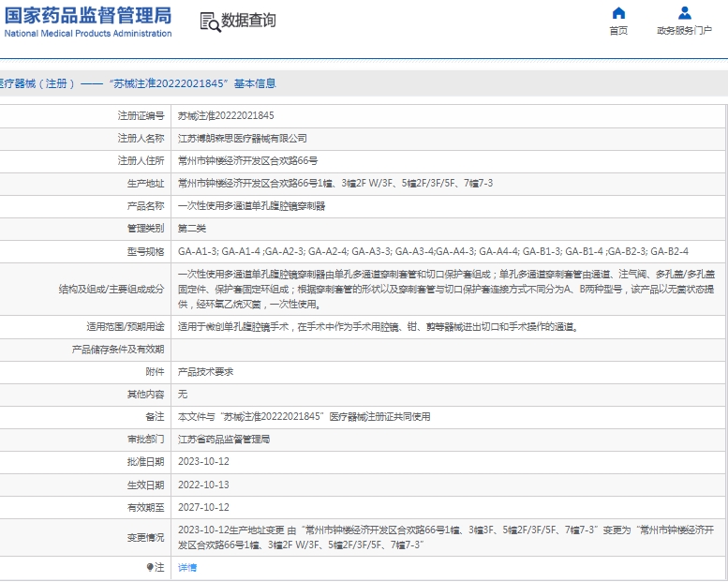Viewport: 728px width, 582px height.
Task: Click the 苏械注准20222021845 基本信息 page title
Action: pyautogui.click(x=193, y=83)
